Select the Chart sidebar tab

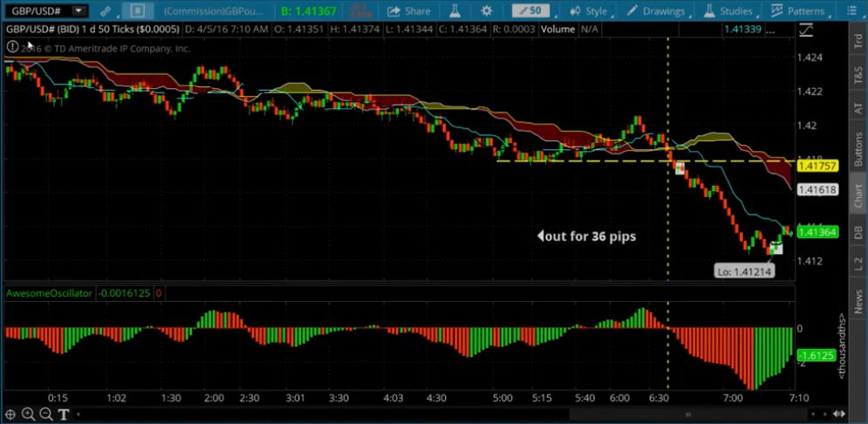click(x=858, y=196)
